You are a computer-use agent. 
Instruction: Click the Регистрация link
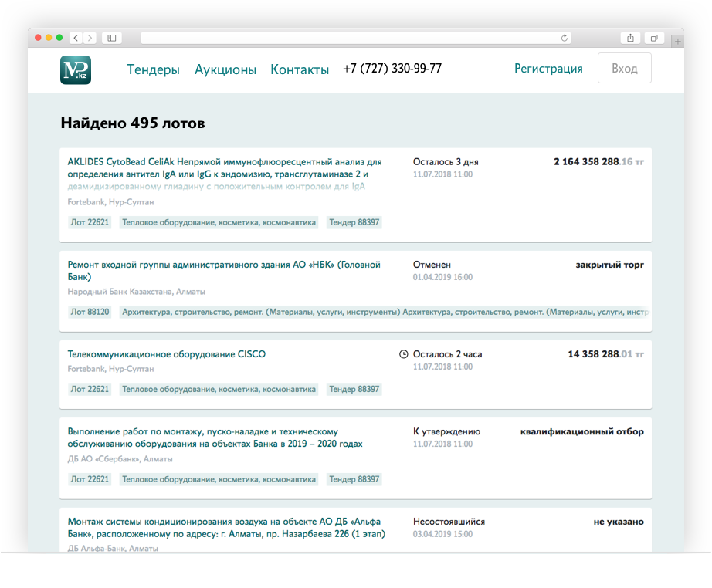[548, 69]
